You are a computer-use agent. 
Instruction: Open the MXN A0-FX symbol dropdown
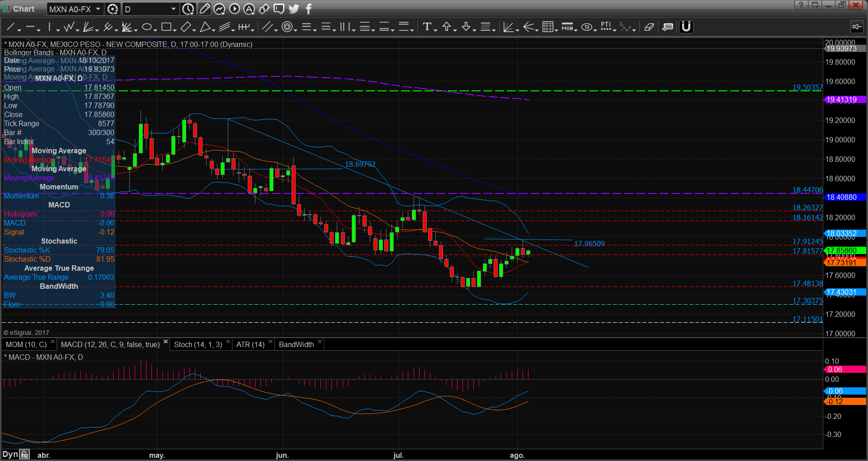[x=97, y=9]
